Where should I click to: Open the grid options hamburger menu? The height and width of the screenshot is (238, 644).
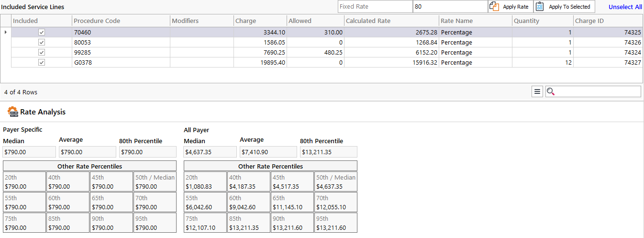coord(537,91)
